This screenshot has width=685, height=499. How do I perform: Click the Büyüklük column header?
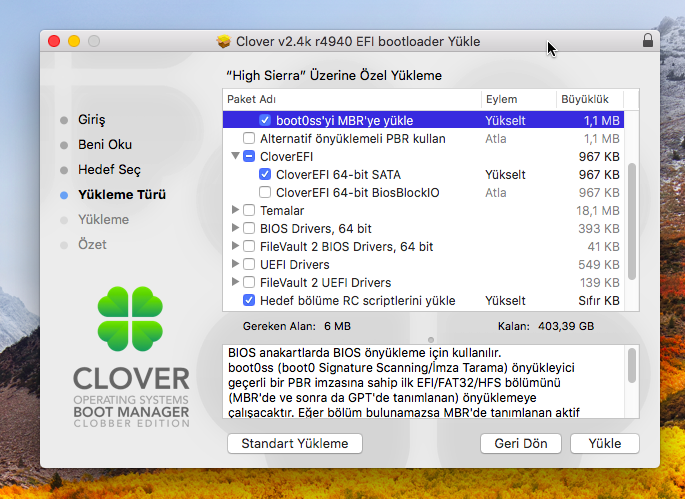pyautogui.click(x=590, y=99)
